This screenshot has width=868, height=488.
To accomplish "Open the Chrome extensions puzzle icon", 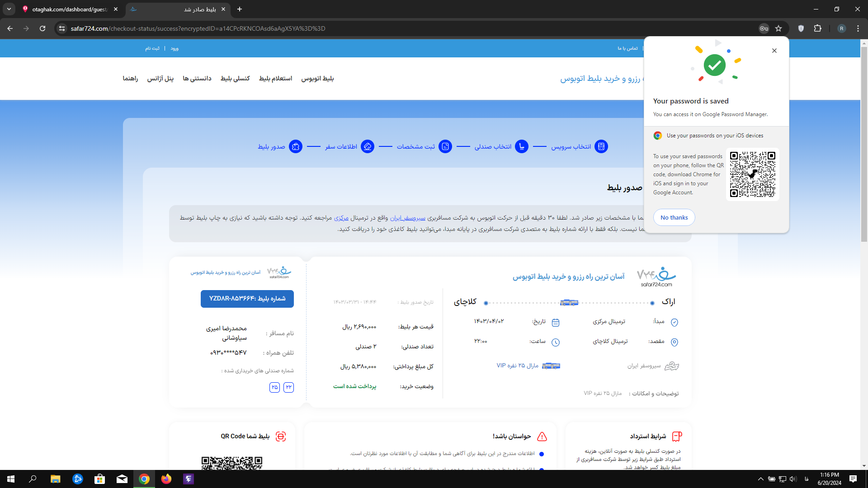I will (x=817, y=28).
